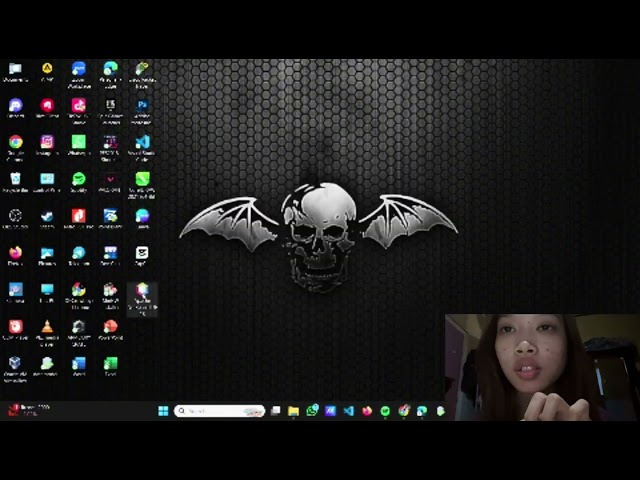Click the webcam overlay thumbnail
Screen dimensions: 640x480
(x=542, y=367)
